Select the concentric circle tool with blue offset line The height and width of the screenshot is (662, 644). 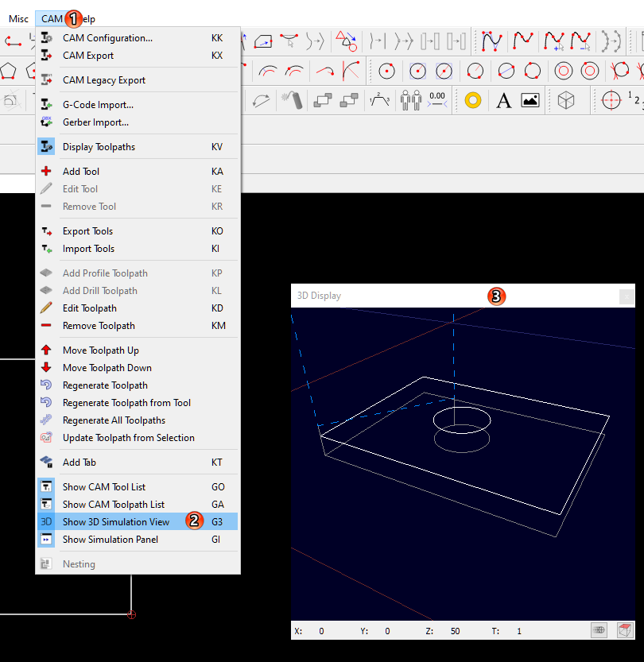pos(564,71)
